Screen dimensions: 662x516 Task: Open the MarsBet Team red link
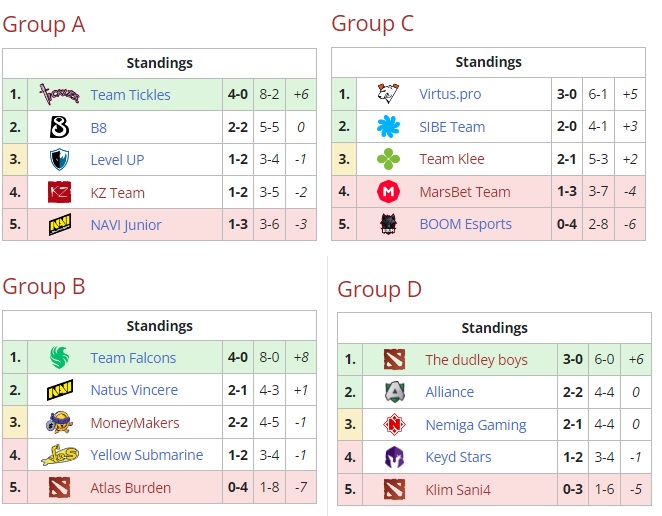[x=465, y=192]
